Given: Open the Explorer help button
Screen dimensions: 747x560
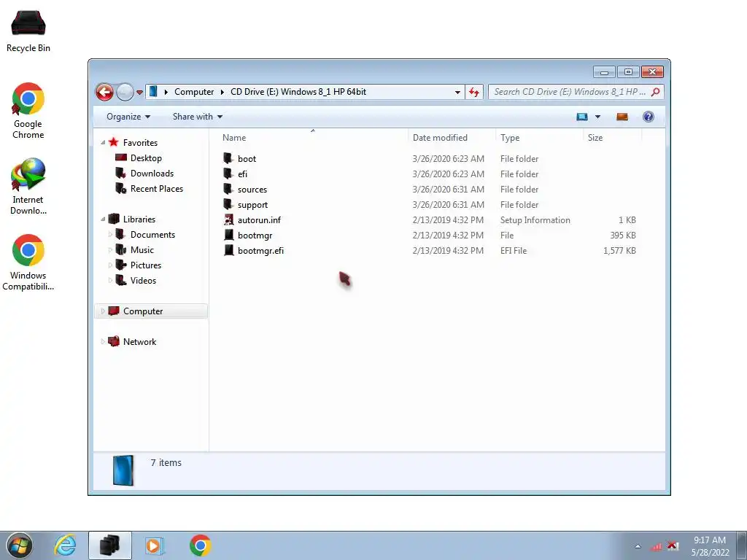Looking at the screenshot, I should (648, 117).
